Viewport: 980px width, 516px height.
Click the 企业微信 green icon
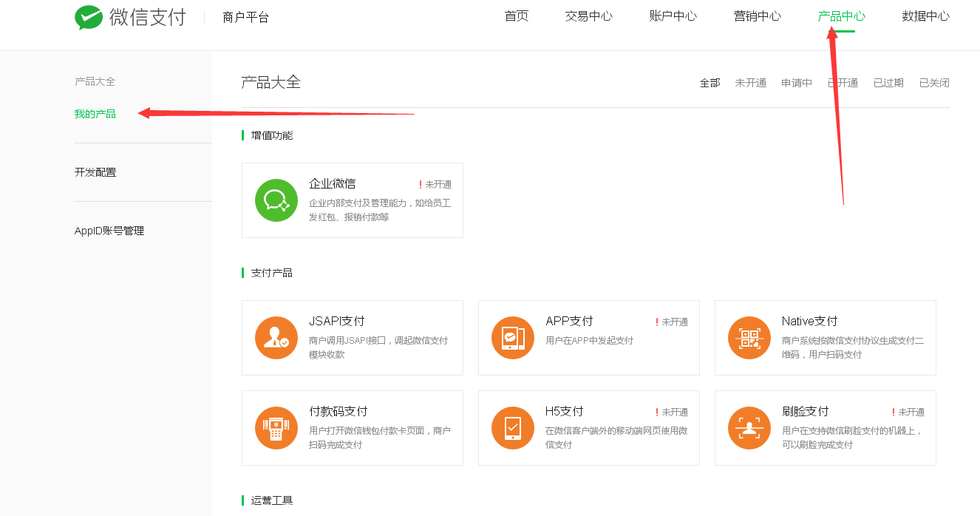coord(276,200)
